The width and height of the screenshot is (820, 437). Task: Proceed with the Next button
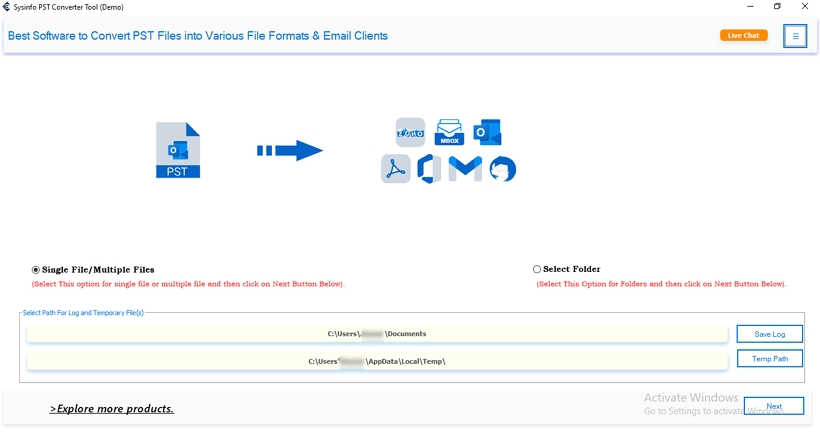click(773, 406)
